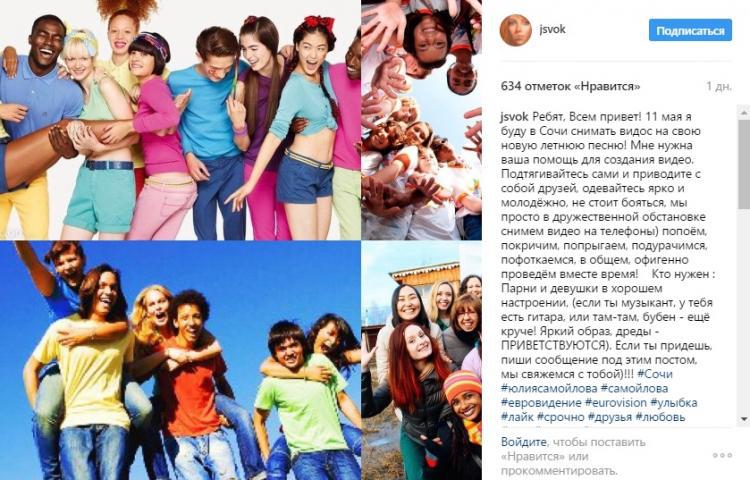Click the jsvok username in caption

click(x=514, y=116)
